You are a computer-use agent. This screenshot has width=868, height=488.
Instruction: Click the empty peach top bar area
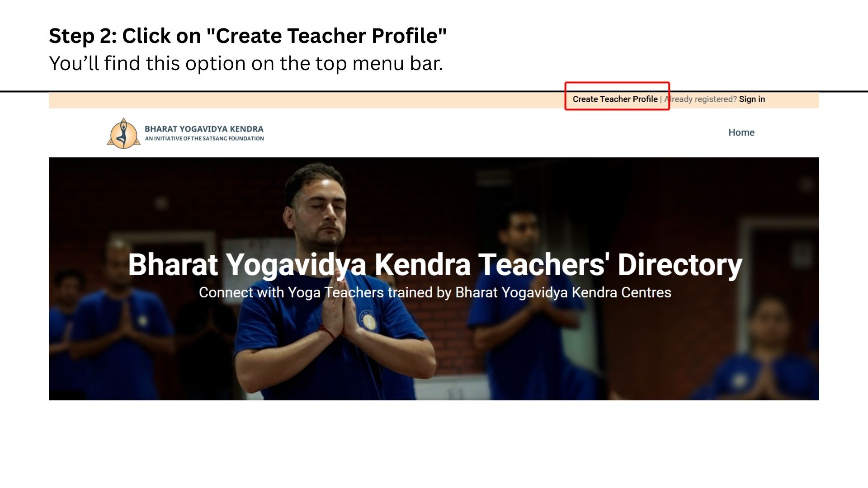pyautogui.click(x=307, y=100)
